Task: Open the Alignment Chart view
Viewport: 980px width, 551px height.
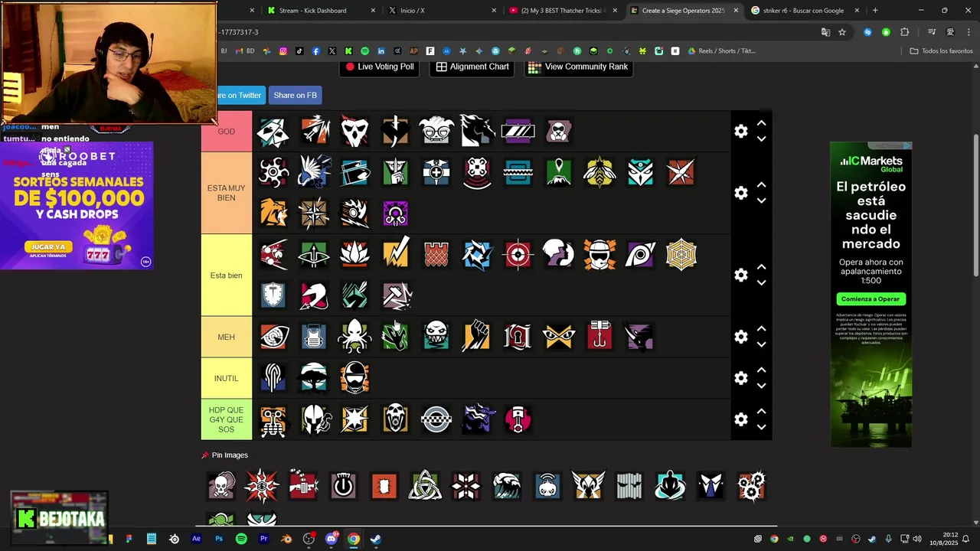Action: point(472,67)
